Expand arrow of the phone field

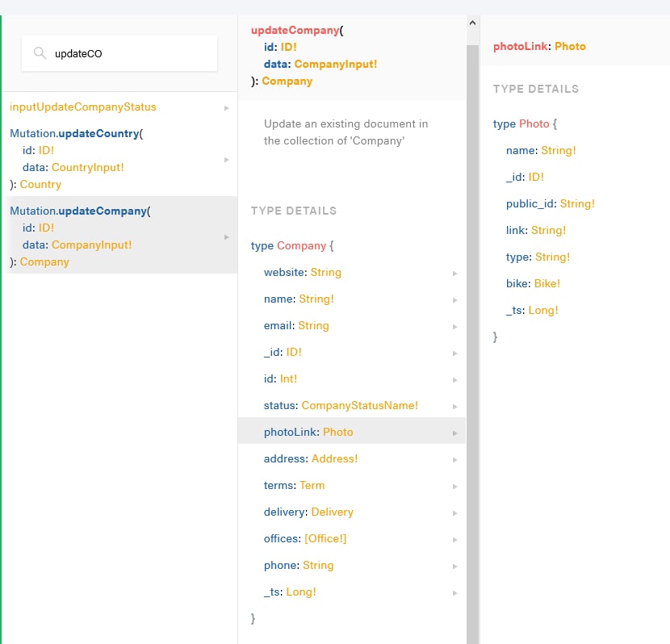(x=455, y=567)
